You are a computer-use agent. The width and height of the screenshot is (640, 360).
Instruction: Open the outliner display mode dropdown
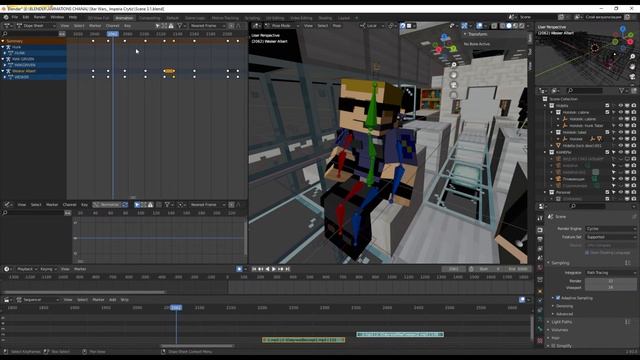(555, 91)
